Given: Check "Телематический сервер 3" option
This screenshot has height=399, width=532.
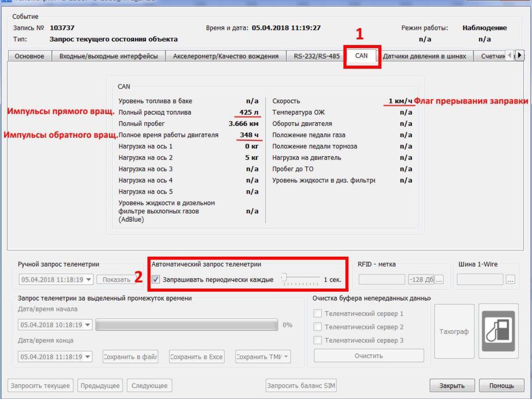Looking at the screenshot, I should click(318, 340).
